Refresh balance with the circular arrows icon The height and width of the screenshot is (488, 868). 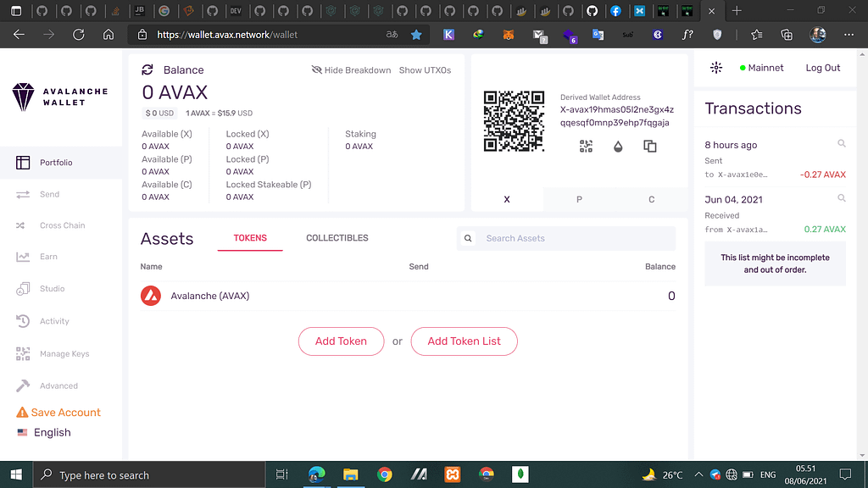tap(147, 69)
